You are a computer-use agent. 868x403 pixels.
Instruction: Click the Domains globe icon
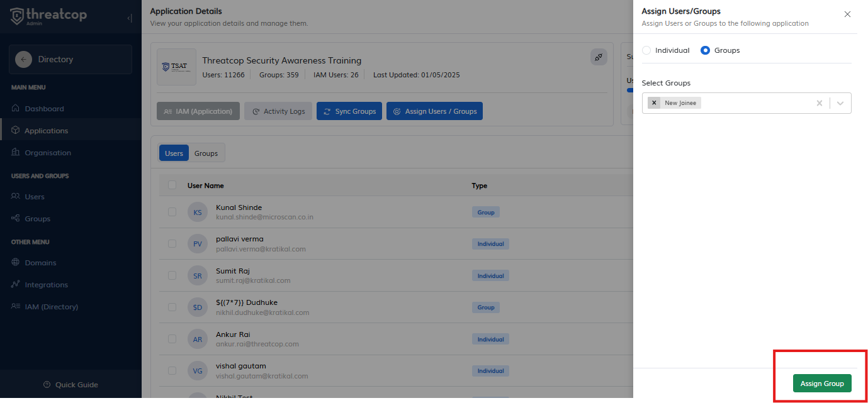pyautogui.click(x=16, y=263)
